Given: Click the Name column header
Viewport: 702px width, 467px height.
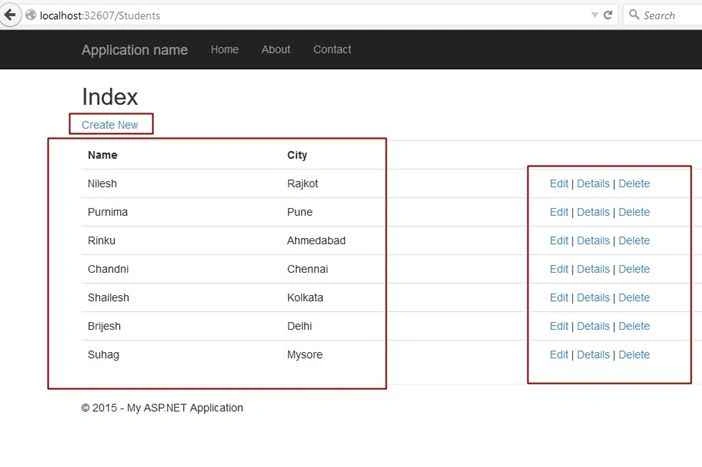Looking at the screenshot, I should tap(103, 155).
